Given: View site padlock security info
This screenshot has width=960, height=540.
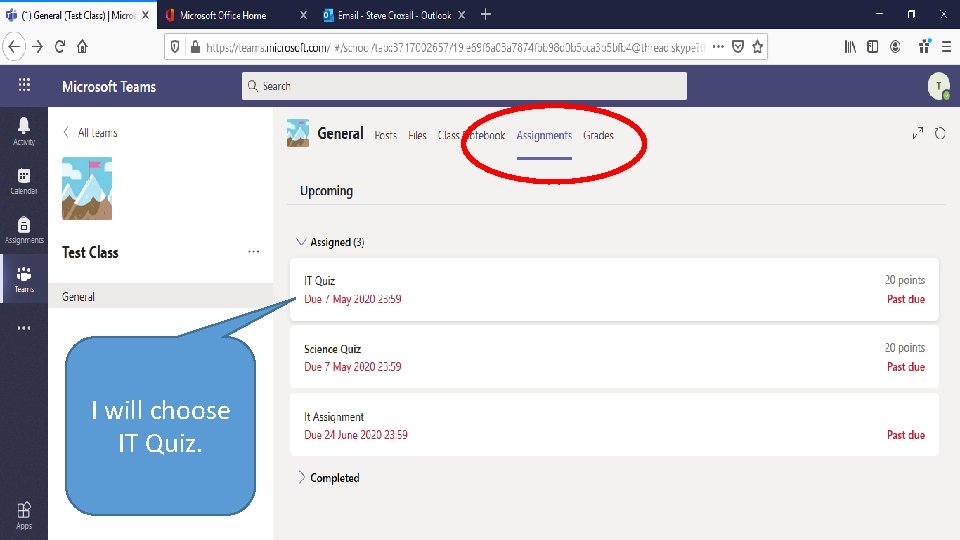Looking at the screenshot, I should point(195,47).
